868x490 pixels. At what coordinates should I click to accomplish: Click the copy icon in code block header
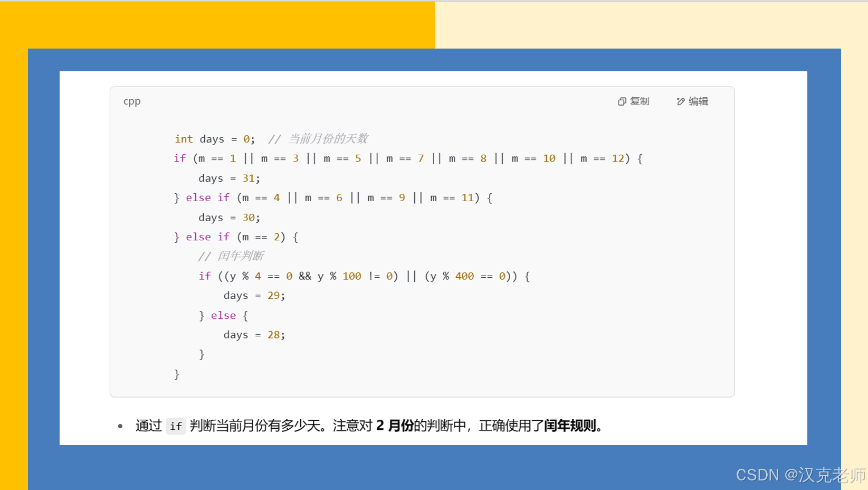(622, 101)
